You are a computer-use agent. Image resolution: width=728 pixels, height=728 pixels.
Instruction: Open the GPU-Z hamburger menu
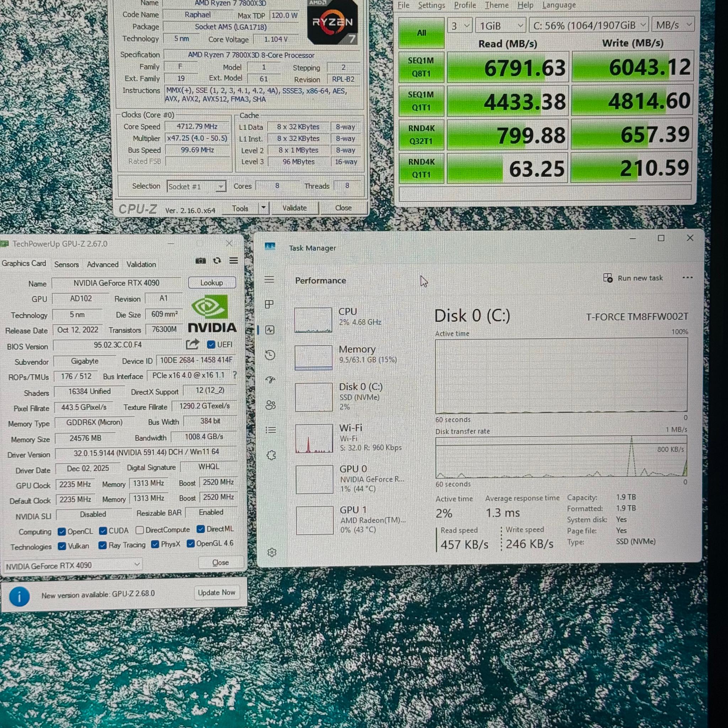coord(234,260)
